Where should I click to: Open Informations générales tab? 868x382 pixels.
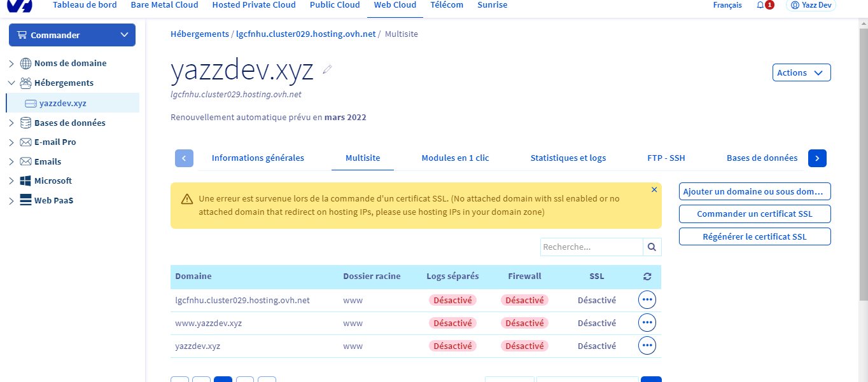258,158
